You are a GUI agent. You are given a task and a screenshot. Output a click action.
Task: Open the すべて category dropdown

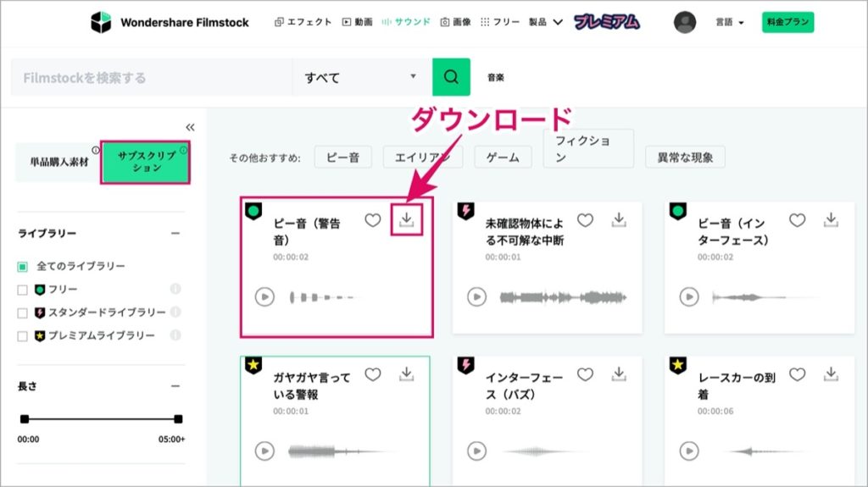point(362,77)
